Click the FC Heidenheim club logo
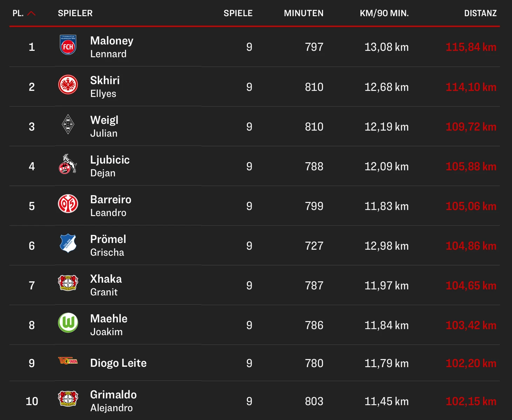This screenshot has height=420, width=512. coord(68,45)
